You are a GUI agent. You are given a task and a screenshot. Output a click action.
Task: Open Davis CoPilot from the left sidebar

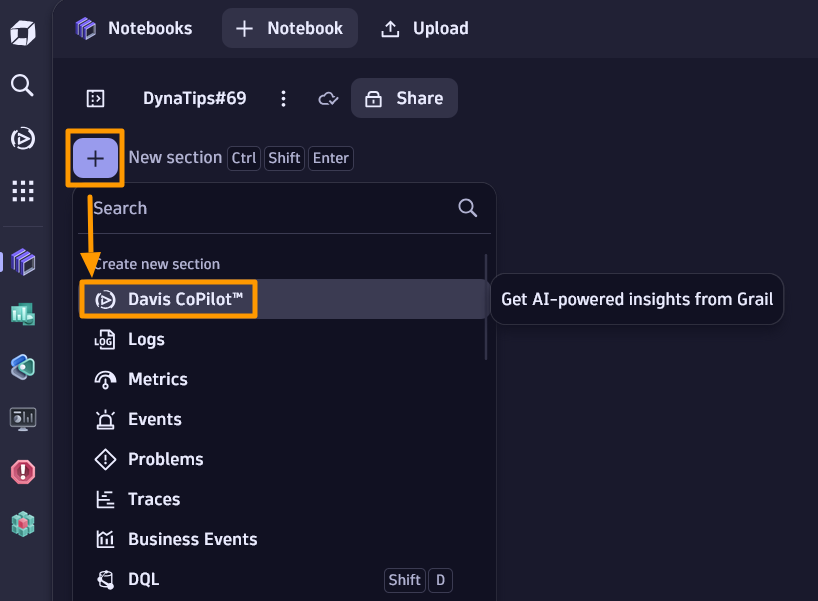click(23, 139)
